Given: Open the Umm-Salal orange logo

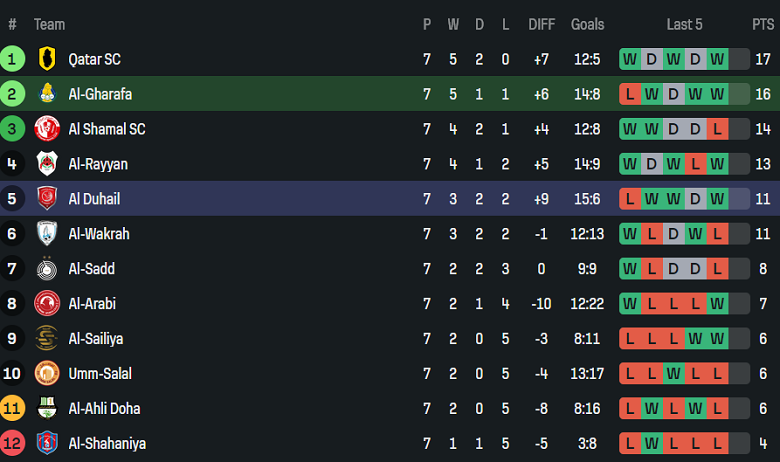Looking at the screenshot, I should tap(47, 374).
